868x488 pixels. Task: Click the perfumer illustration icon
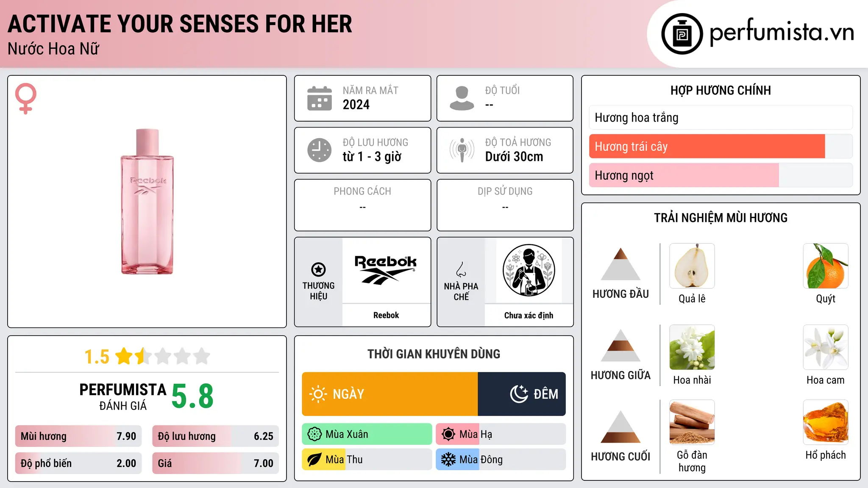point(529,270)
